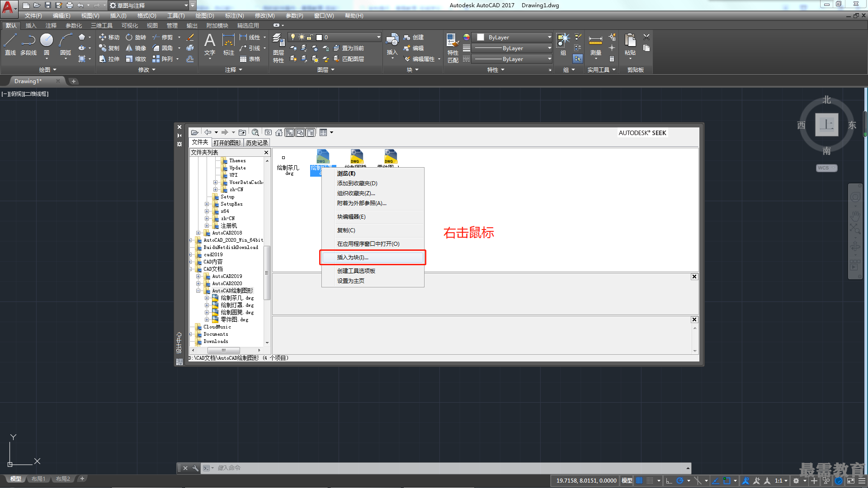Toggle description pane in DesignCenter toolbar
868x488 pixels.
311,132
